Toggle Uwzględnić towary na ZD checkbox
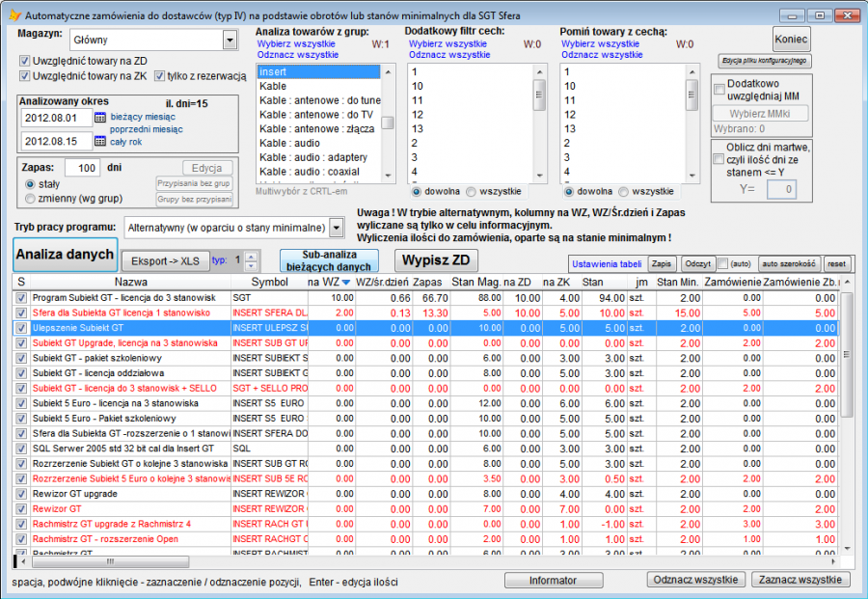 click(x=24, y=61)
